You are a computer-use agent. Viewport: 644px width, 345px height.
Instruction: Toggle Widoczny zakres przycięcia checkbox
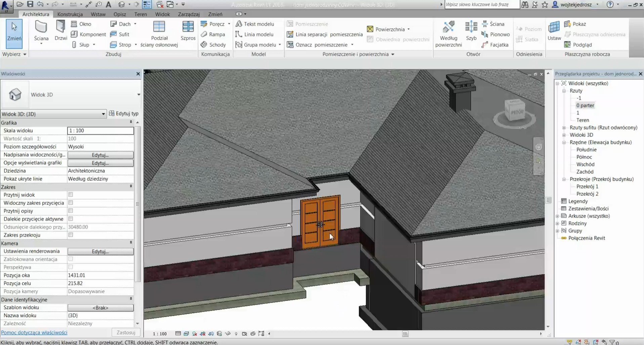click(71, 203)
